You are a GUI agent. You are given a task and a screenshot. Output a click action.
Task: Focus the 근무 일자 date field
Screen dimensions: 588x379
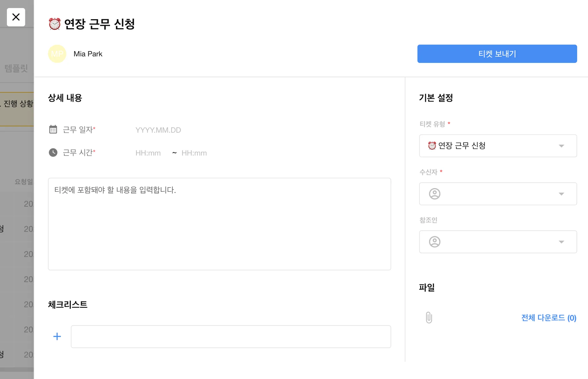[158, 130]
